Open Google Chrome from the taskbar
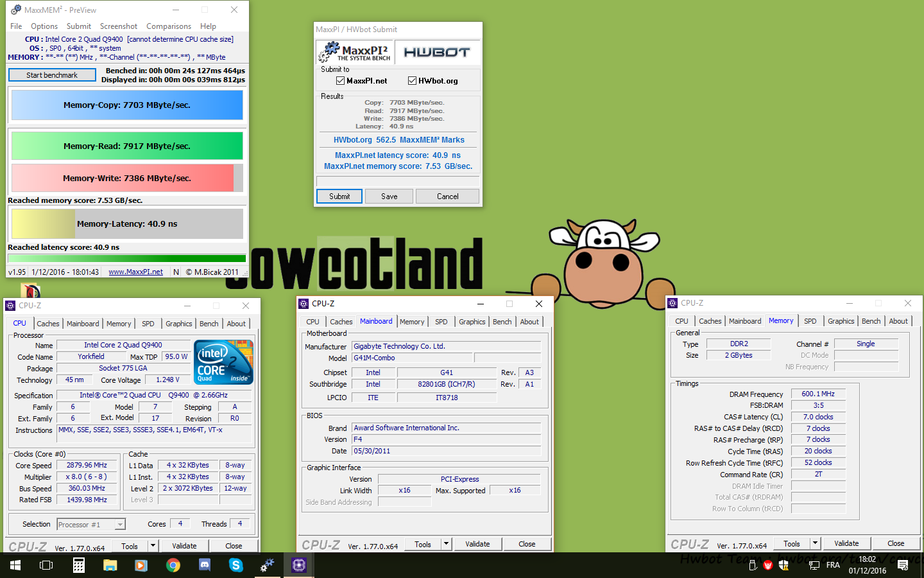924x578 pixels. pyautogui.click(x=173, y=565)
